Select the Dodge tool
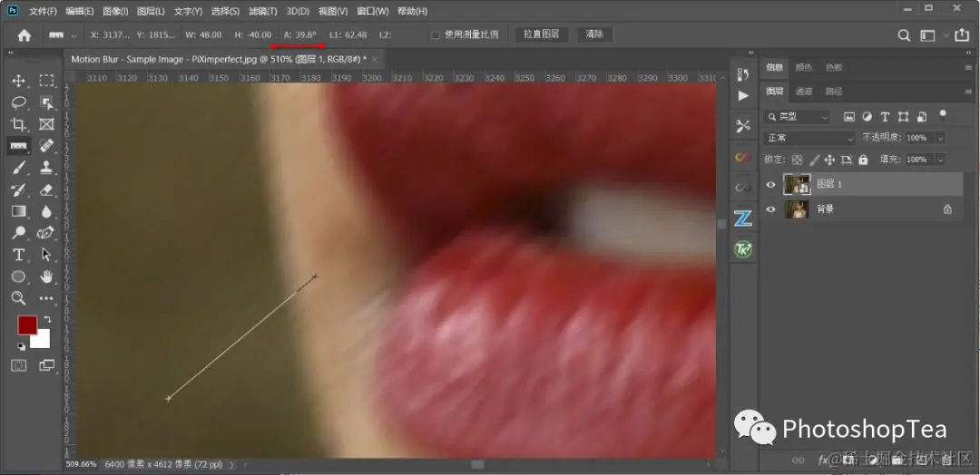The width and height of the screenshot is (980, 475). coord(19,233)
